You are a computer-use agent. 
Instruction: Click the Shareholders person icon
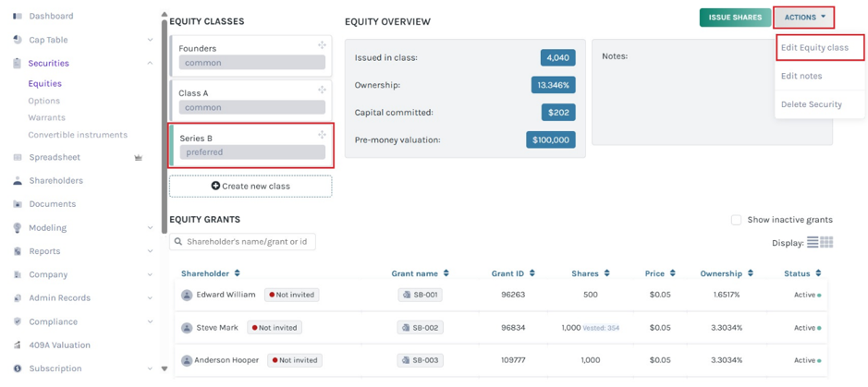pyautogui.click(x=18, y=181)
